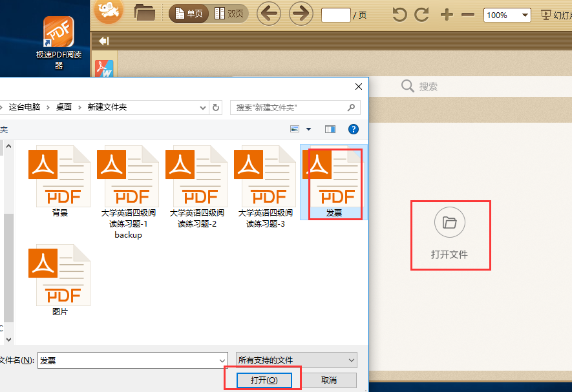Open the help question mark icon

tap(353, 129)
